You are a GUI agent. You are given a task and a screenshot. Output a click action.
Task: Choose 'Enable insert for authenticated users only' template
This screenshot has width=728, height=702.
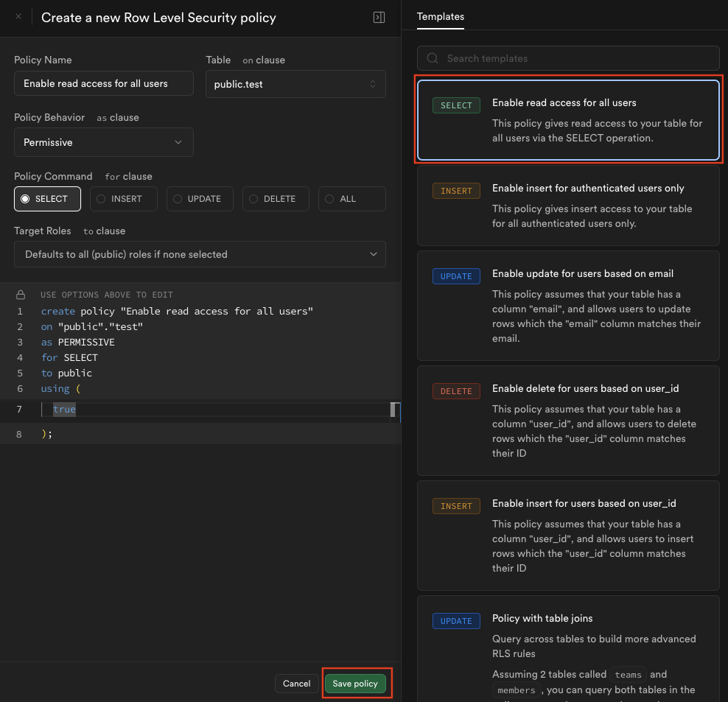click(x=568, y=206)
